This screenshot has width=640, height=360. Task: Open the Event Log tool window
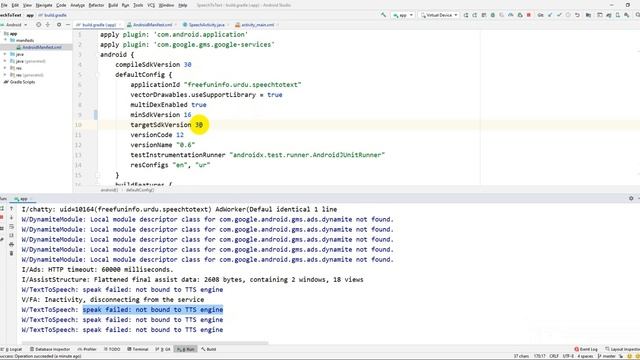(586, 349)
